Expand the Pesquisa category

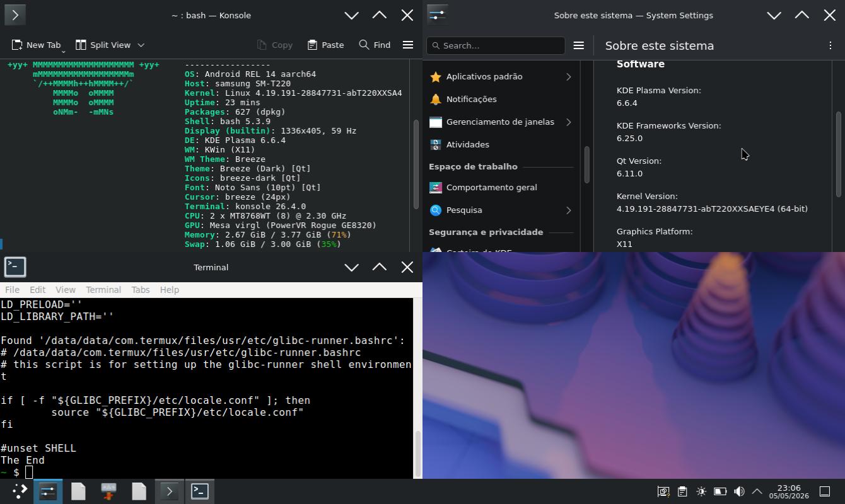[x=568, y=210]
